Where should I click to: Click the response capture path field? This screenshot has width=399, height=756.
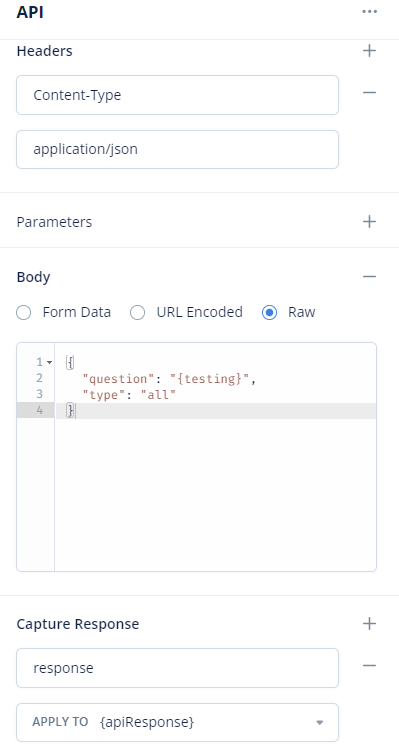[x=177, y=668]
